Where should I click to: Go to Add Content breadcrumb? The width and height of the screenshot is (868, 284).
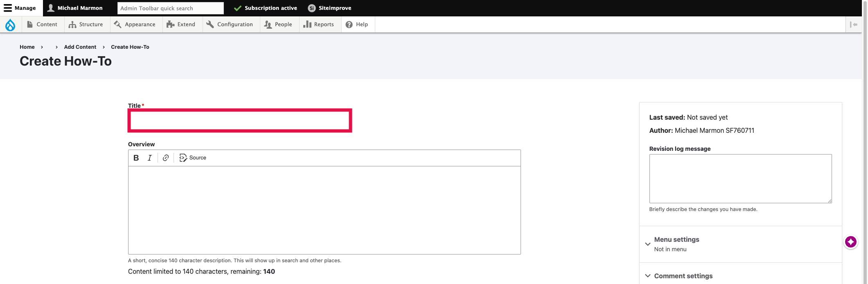[x=80, y=47]
